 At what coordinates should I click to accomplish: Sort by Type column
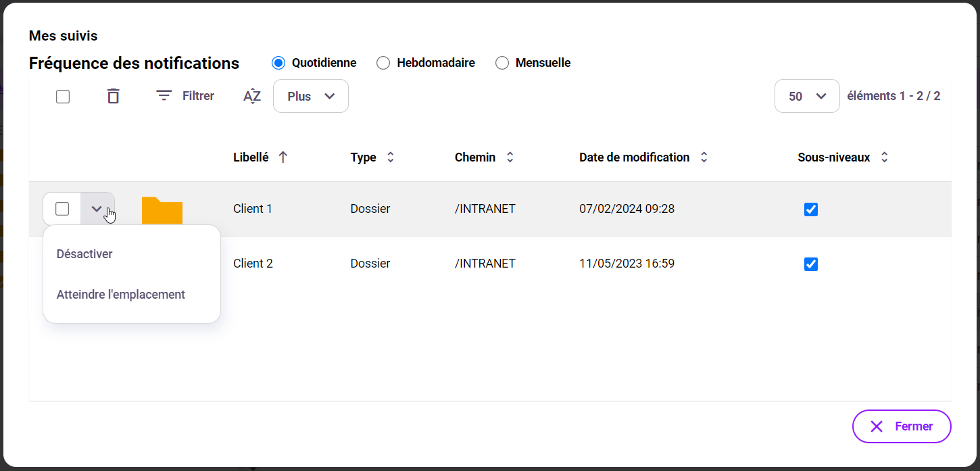tap(390, 157)
